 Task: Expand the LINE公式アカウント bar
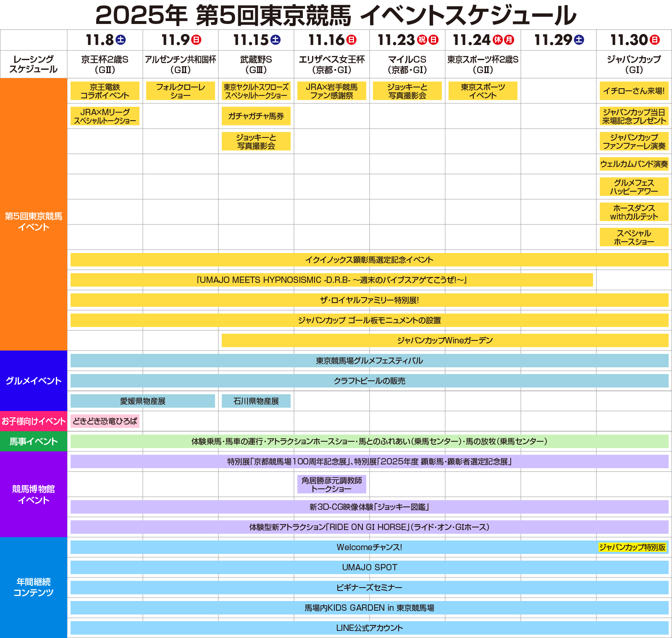pyautogui.click(x=370, y=628)
